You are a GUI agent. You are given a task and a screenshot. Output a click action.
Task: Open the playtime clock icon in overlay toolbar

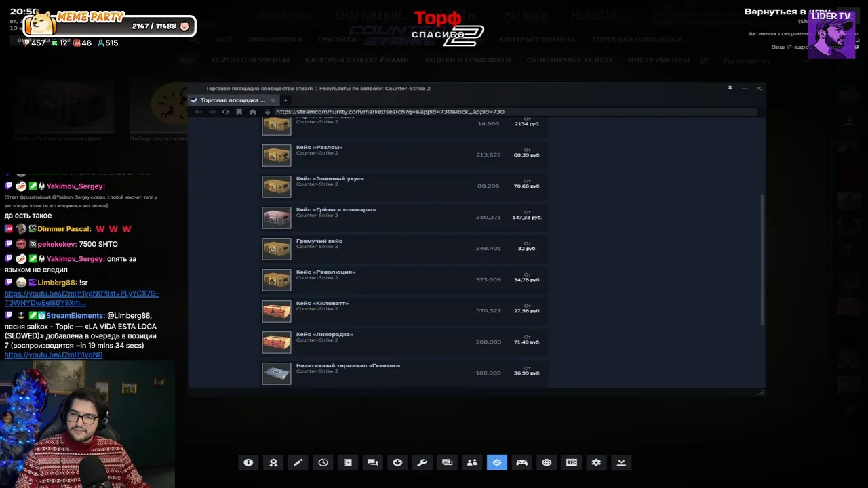coord(323,462)
